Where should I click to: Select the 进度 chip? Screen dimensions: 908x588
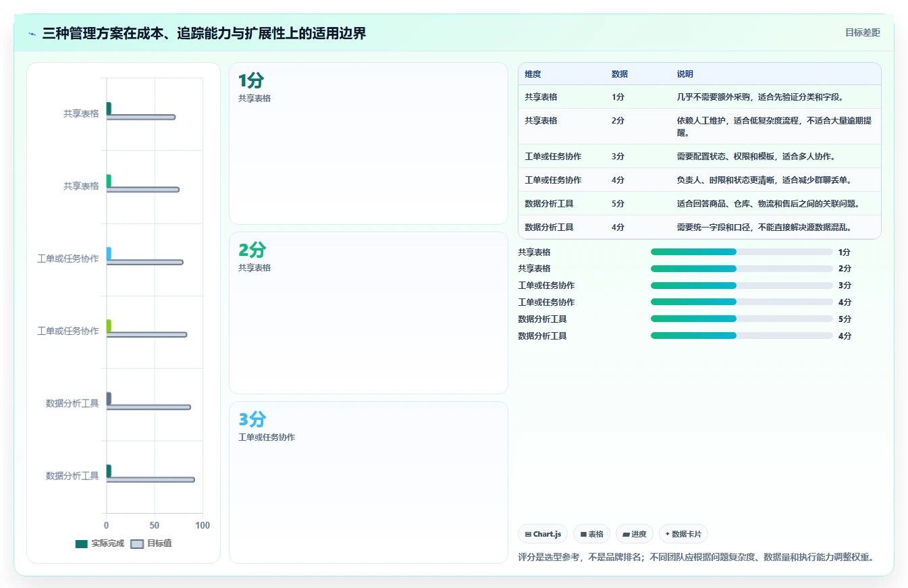[635, 534]
